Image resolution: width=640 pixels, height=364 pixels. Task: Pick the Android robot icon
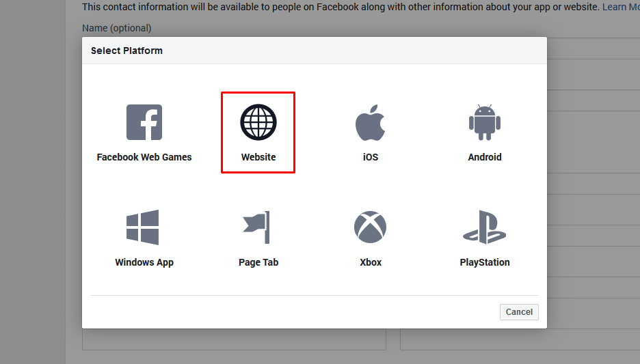[x=484, y=123]
